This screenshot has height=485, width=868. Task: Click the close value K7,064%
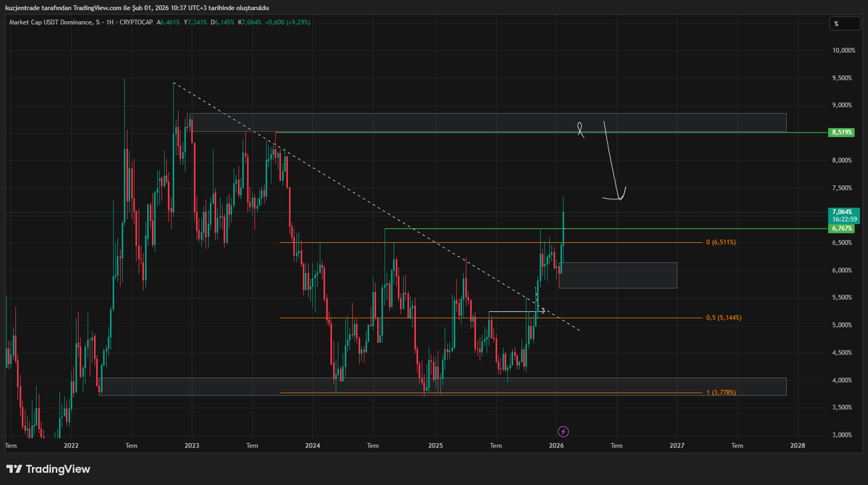[250, 22]
